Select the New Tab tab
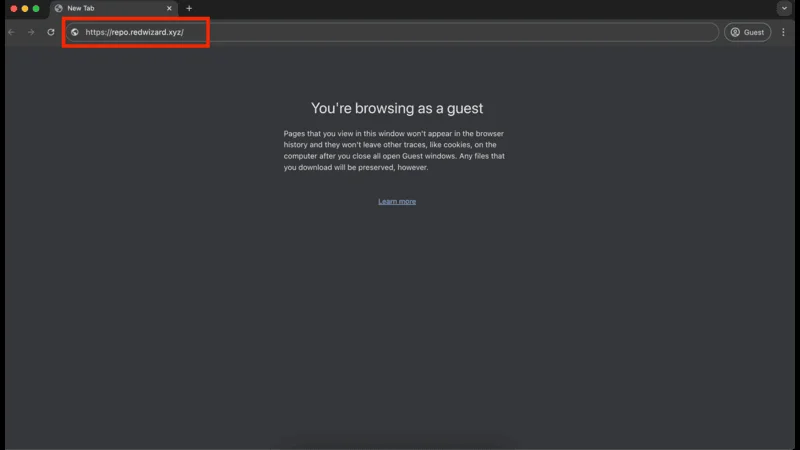Image resolution: width=800 pixels, height=450 pixels. point(113,9)
